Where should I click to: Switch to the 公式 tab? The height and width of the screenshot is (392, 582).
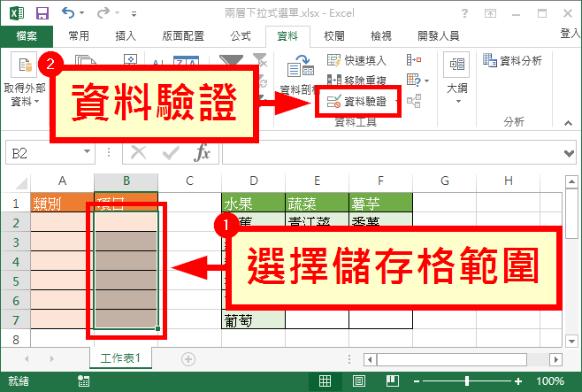coord(241,36)
